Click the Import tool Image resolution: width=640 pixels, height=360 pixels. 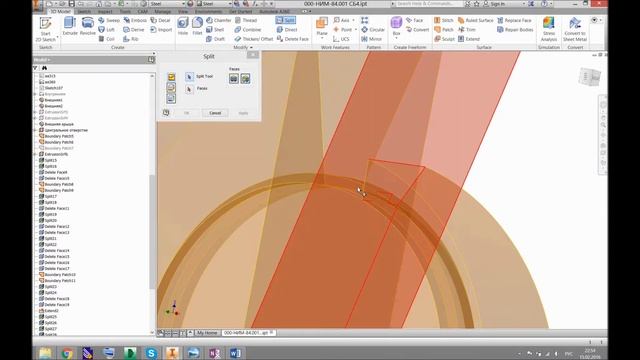coord(161,30)
